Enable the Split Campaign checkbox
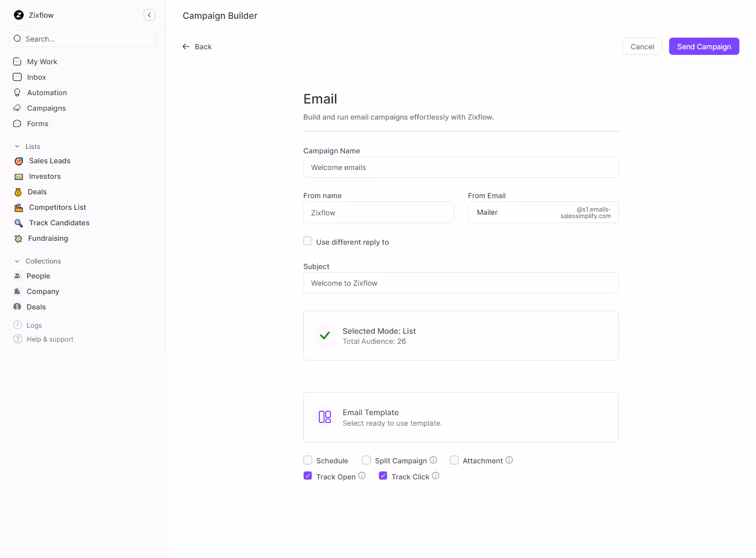 (366, 460)
